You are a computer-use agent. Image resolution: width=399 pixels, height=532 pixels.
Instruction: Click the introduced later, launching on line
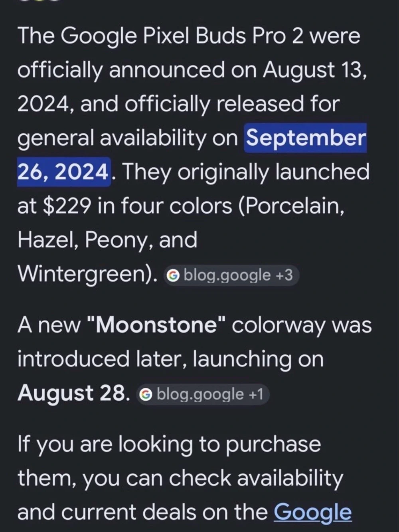coord(170,359)
